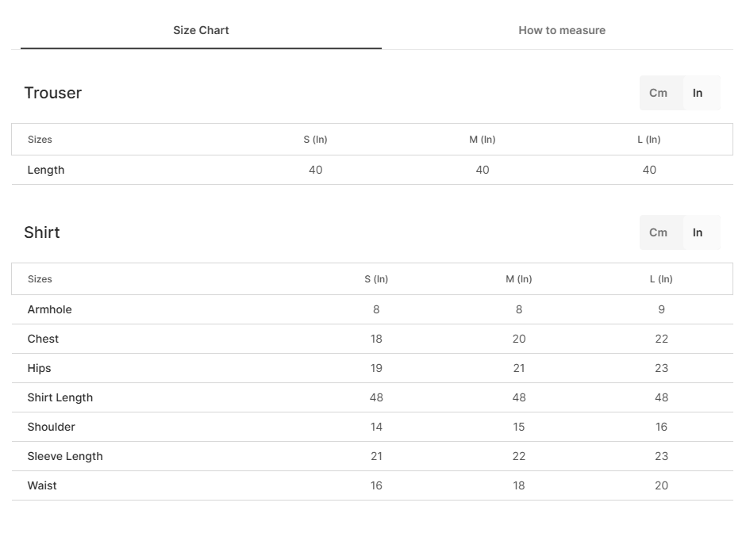746x560 pixels.
Task: Click the Shirt S (In) column header
Action: [376, 279]
